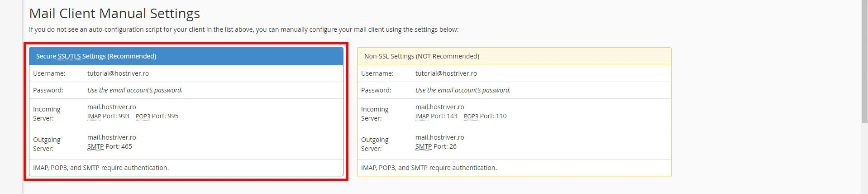Click the Non-SSL panel authentication required note

[x=429, y=168]
